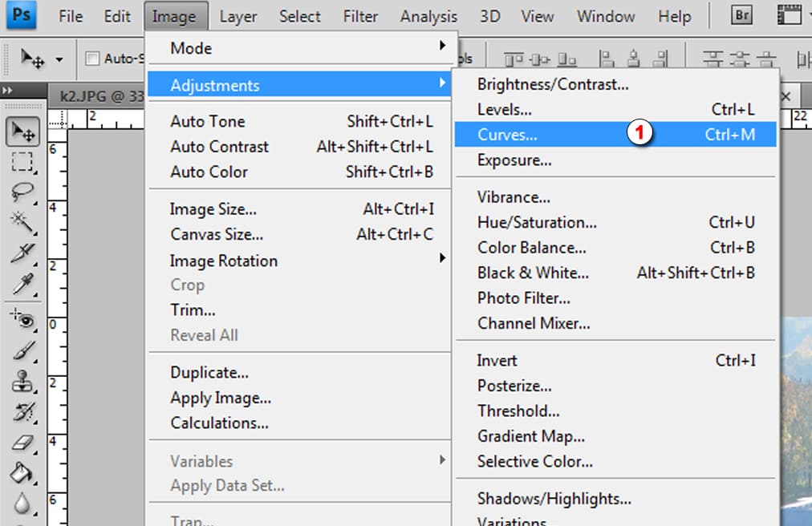Viewport: 812px width, 526px height.
Task: Open Canvas Size dialog
Action: tap(300, 234)
